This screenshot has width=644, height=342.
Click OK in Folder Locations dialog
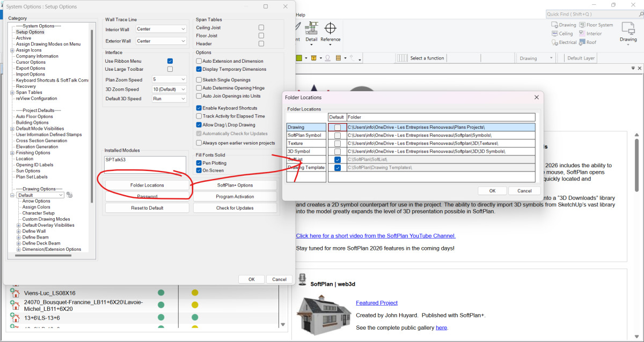pos(492,190)
